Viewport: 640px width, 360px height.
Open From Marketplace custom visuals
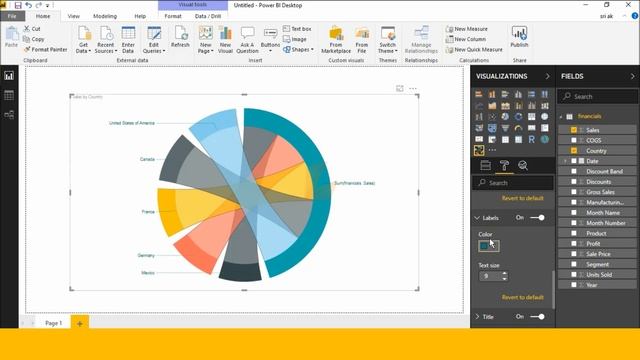[x=336, y=40]
